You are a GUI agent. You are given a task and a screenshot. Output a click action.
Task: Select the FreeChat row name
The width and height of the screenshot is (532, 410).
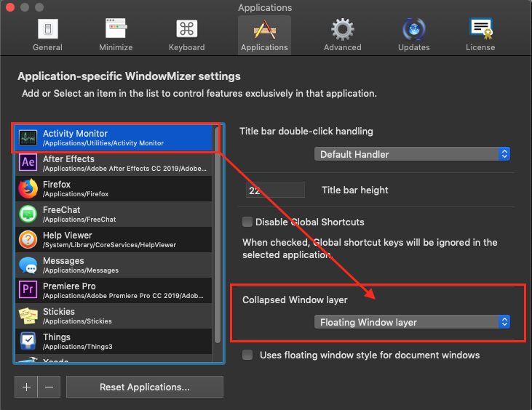[x=62, y=210]
